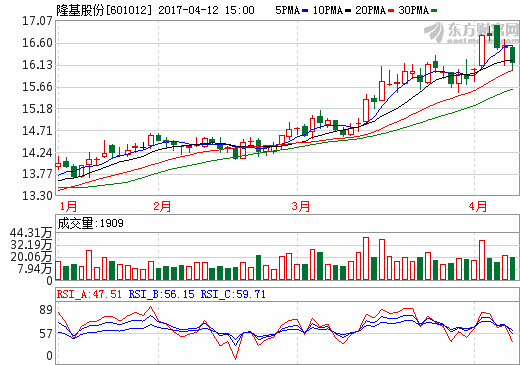Click the RSI_B:56.15 indicator label

coord(161,294)
